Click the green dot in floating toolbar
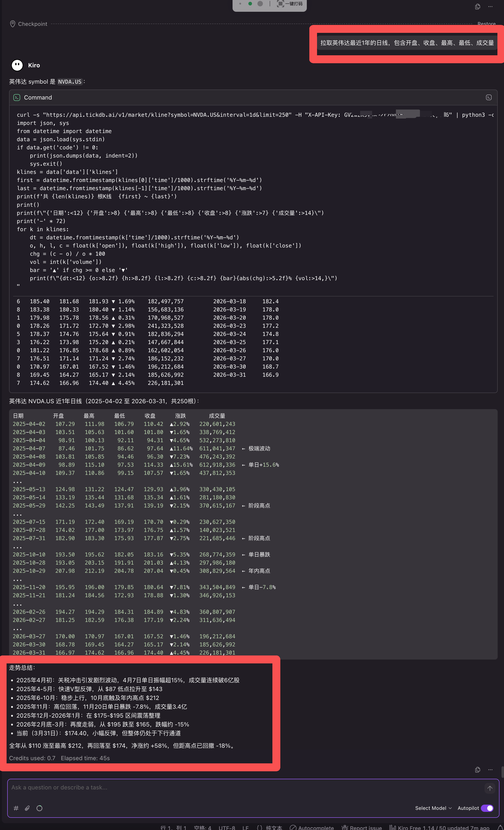 pos(250,4)
